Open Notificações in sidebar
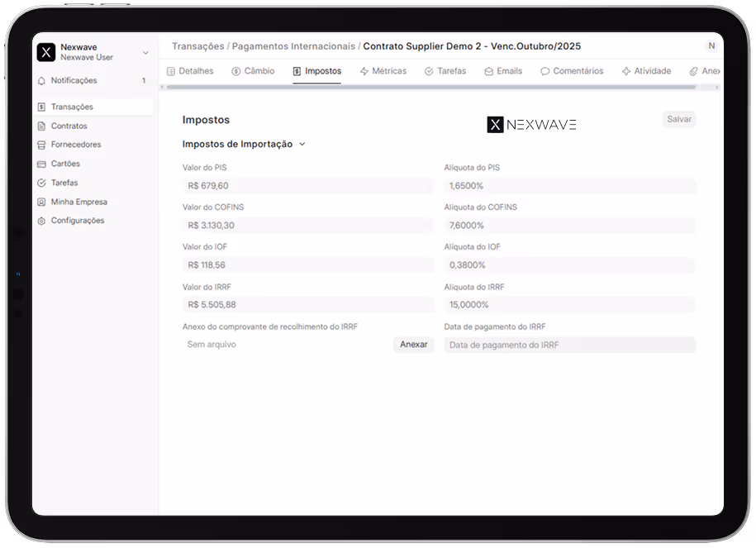 click(x=94, y=80)
